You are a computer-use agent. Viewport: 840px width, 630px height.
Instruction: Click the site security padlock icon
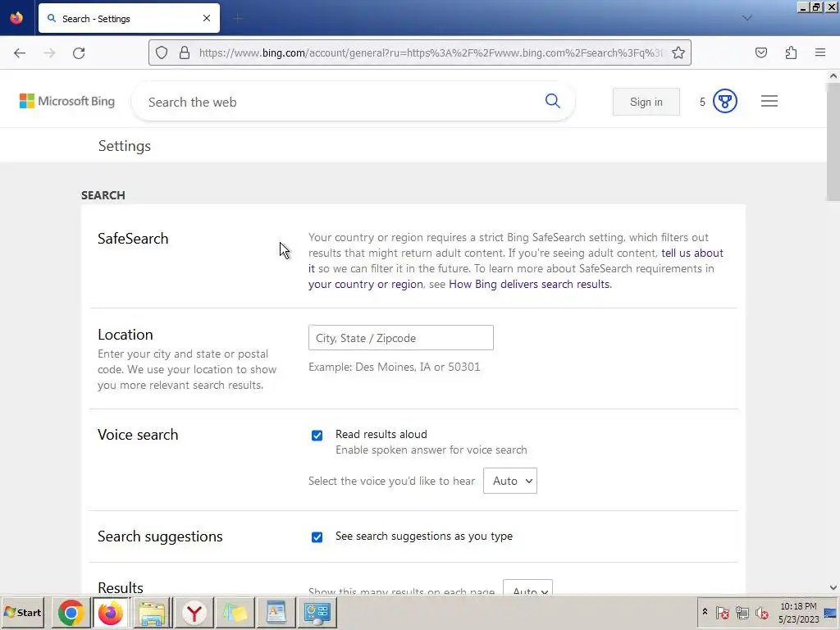pos(185,52)
